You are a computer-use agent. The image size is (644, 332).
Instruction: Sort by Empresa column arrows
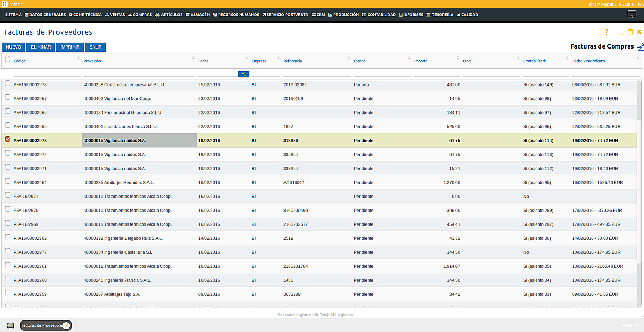(278, 58)
